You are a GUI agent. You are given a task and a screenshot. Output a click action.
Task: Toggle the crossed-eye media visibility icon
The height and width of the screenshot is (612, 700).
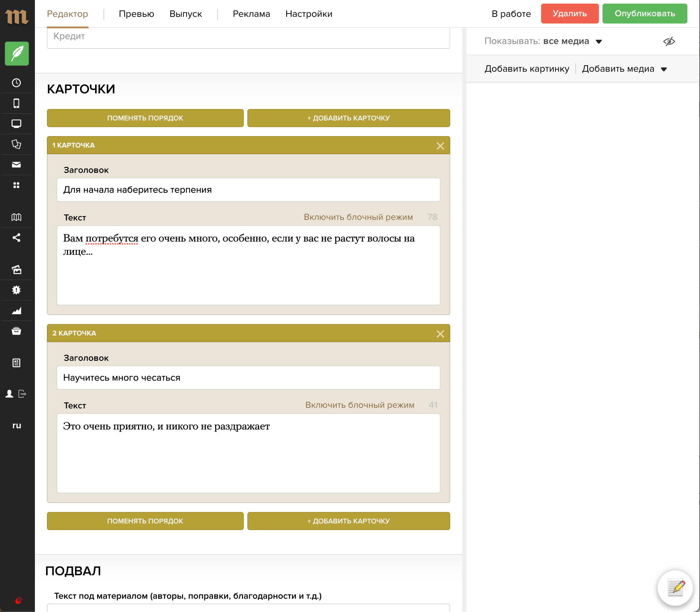coord(669,41)
